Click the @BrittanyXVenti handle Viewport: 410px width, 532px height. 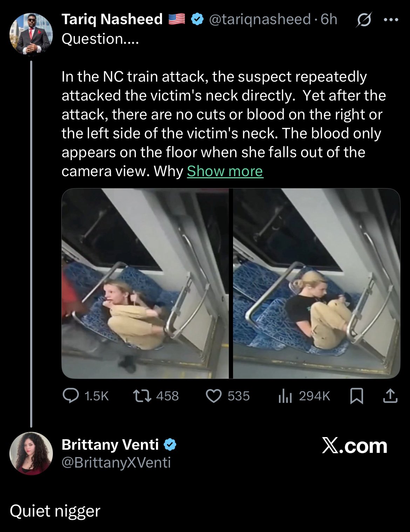[x=116, y=463]
